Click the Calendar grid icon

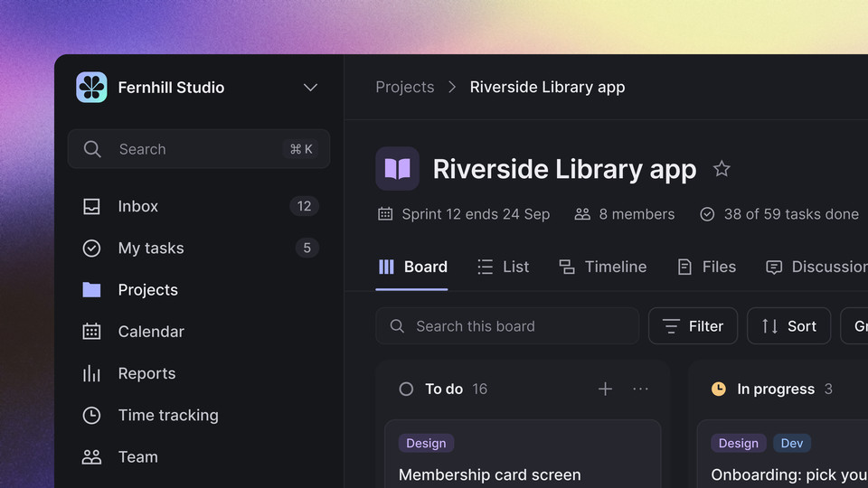coord(91,332)
